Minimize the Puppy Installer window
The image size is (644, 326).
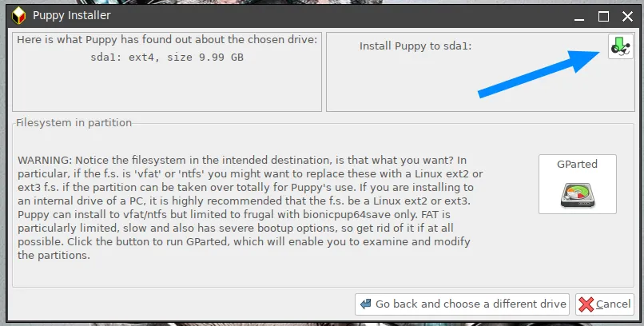click(x=579, y=17)
